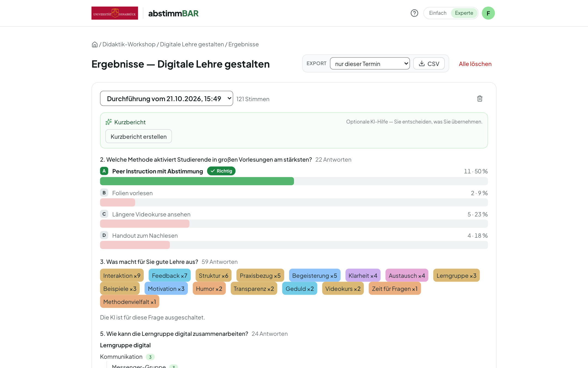The width and height of the screenshot is (588, 368).
Task: Select the Humor ×2 tag
Action: (209, 288)
